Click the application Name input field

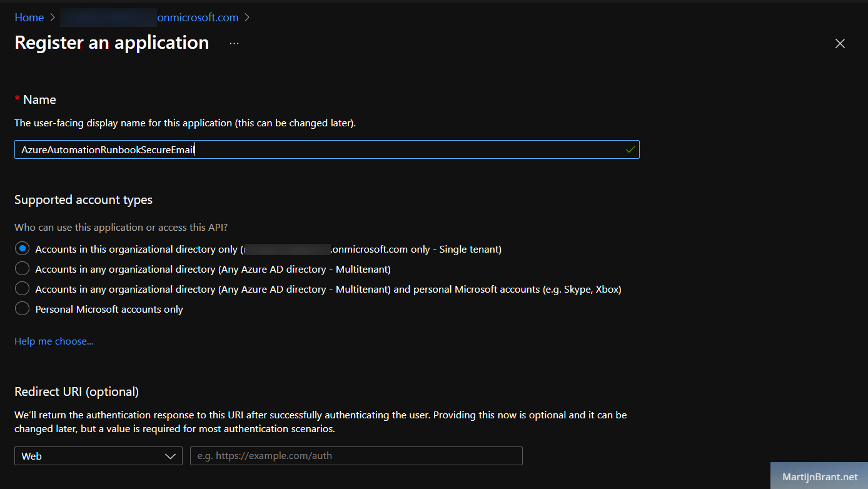(x=326, y=149)
